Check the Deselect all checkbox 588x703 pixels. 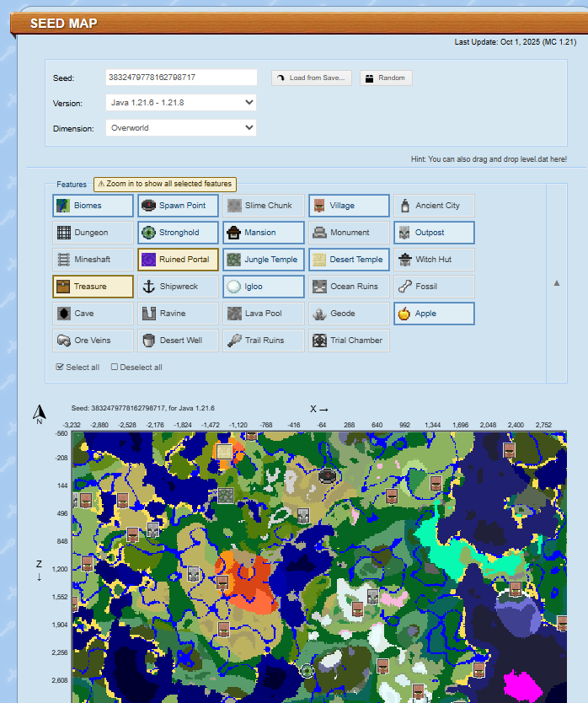tap(115, 368)
